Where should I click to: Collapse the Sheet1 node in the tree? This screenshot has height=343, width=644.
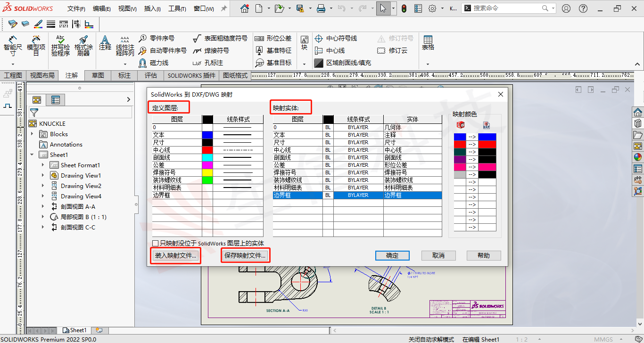(x=33, y=155)
